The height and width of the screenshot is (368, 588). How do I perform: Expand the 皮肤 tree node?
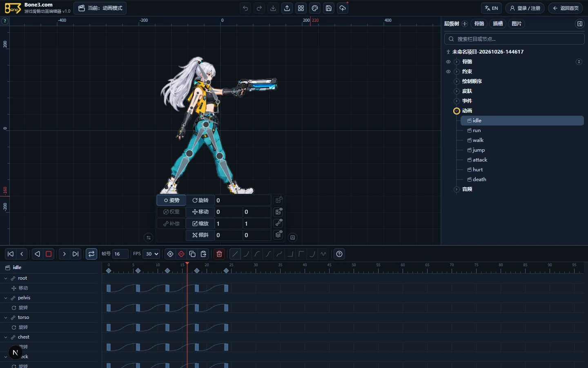coord(457,91)
